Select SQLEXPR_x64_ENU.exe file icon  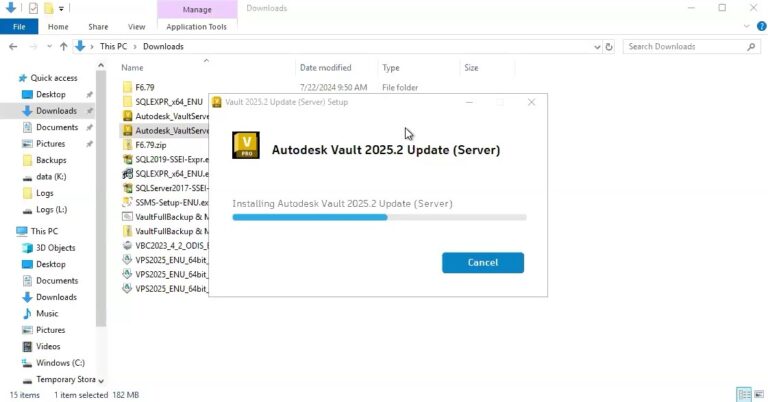[x=127, y=174]
